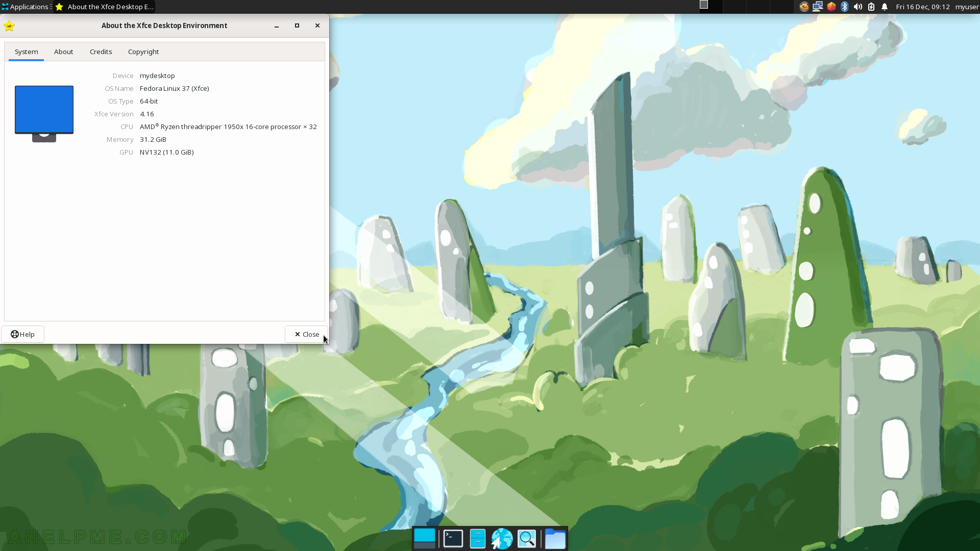Click the clock showing Fri 16 Dec, 09:12

(x=923, y=7)
